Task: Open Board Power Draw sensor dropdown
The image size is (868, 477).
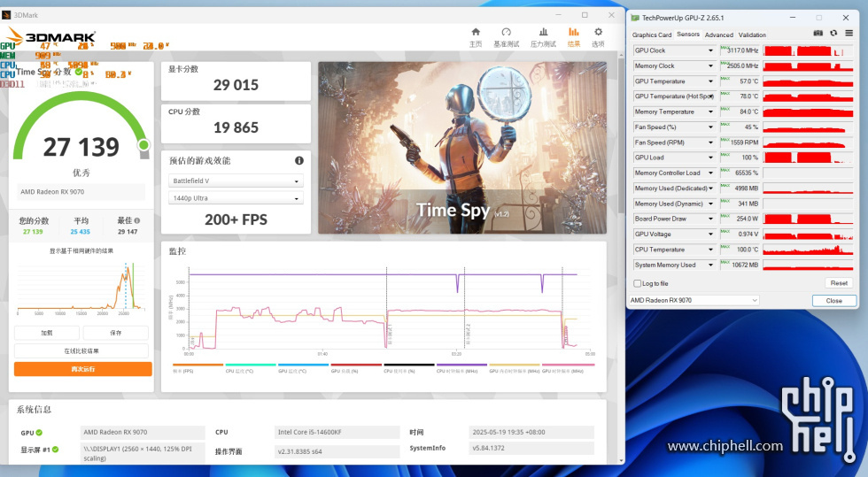Action: point(710,219)
